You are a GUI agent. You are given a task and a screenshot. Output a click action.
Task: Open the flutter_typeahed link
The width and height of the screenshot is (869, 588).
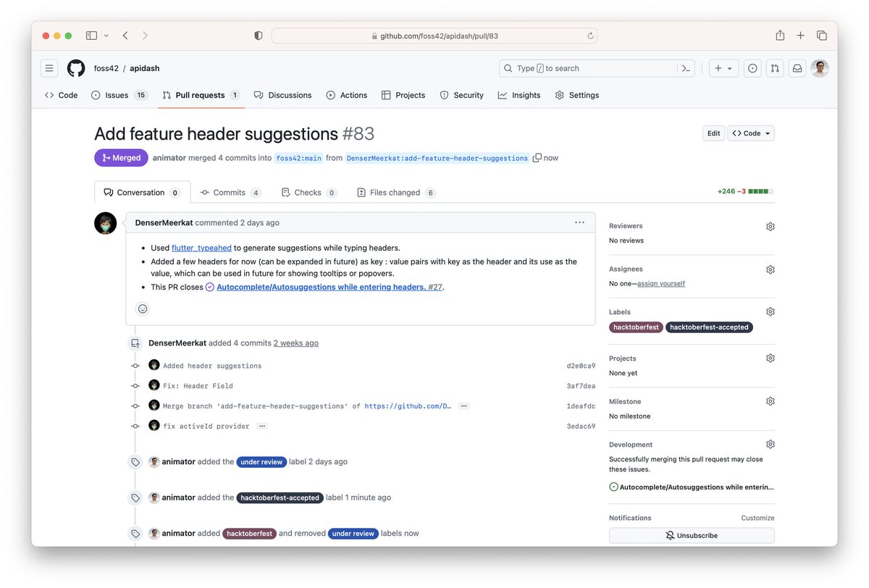(201, 248)
